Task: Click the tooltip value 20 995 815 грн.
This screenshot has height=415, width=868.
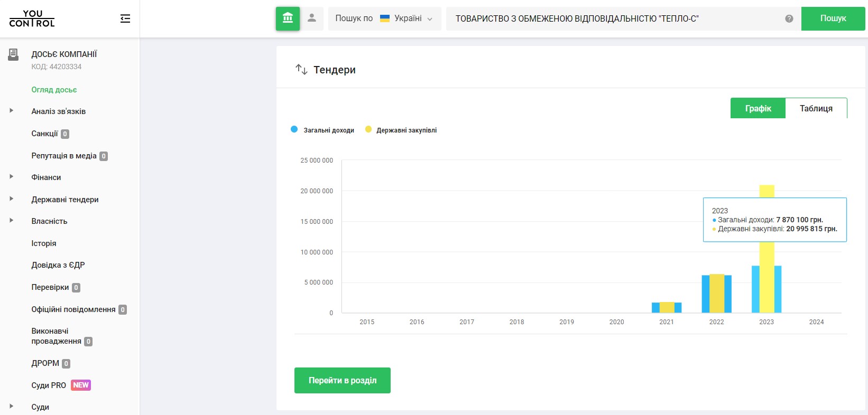Action: point(811,229)
